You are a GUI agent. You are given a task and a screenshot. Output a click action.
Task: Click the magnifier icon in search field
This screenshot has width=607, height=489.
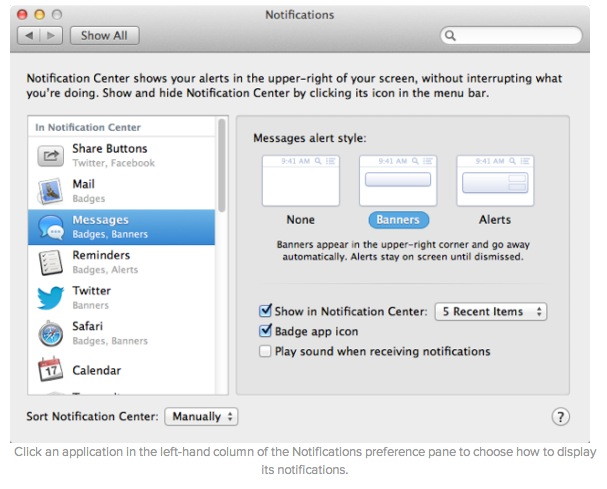[450, 36]
